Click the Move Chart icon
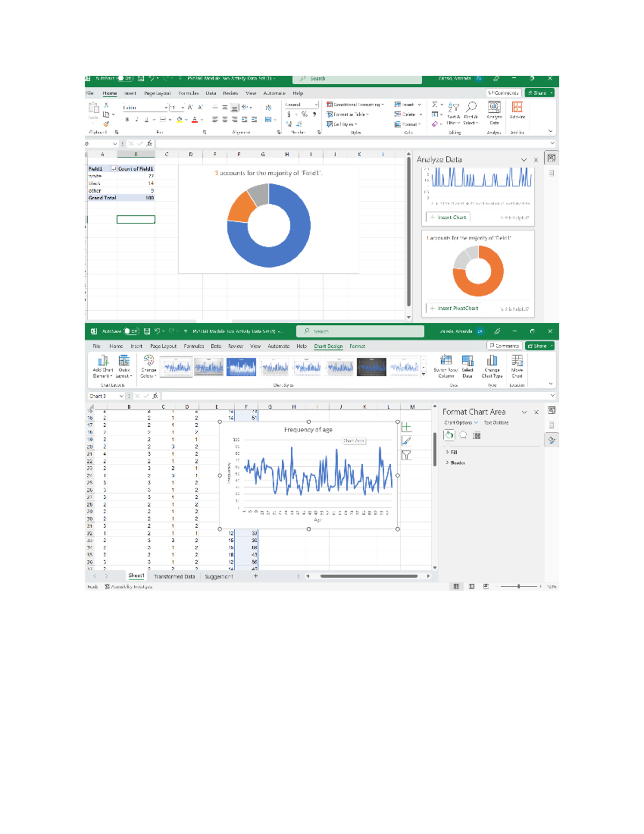This screenshot has width=644, height=834. coord(517,360)
